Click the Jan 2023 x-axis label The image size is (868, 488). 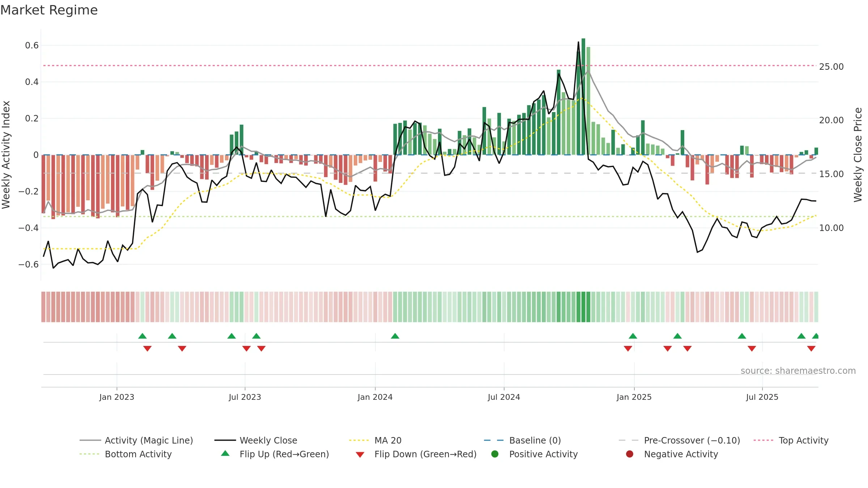point(117,397)
